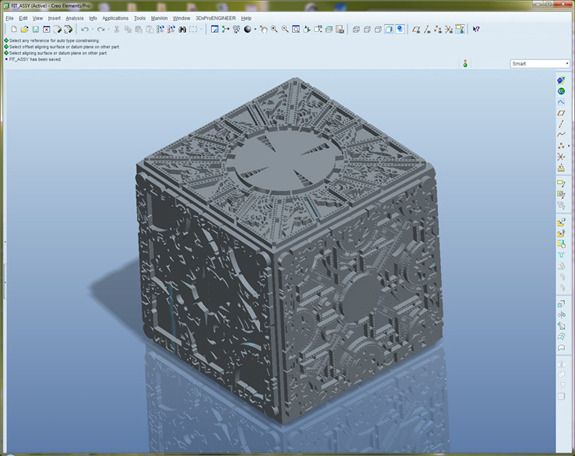Open the Window menu
575x456 pixels.
pos(181,18)
